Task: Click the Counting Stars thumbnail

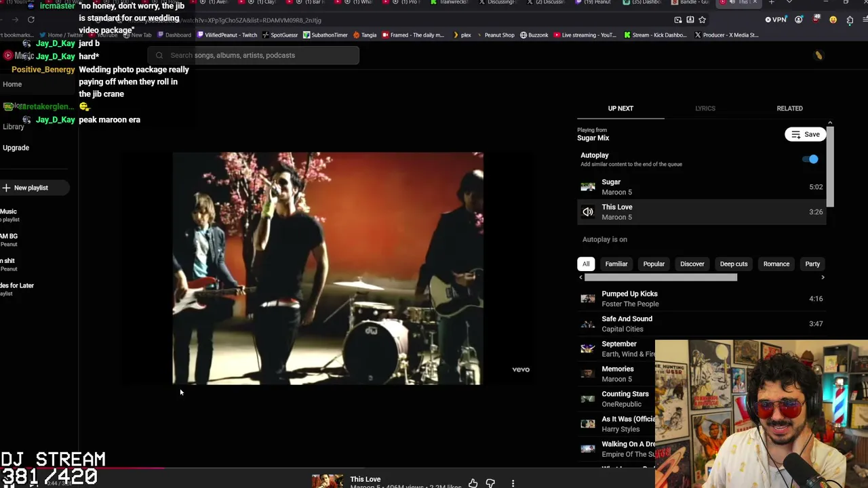Action: [x=588, y=399]
